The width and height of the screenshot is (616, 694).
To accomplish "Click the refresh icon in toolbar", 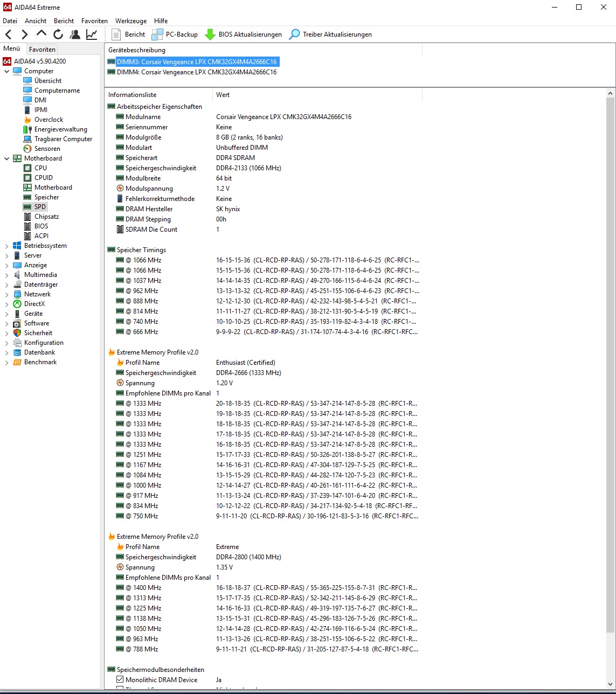I will point(58,34).
